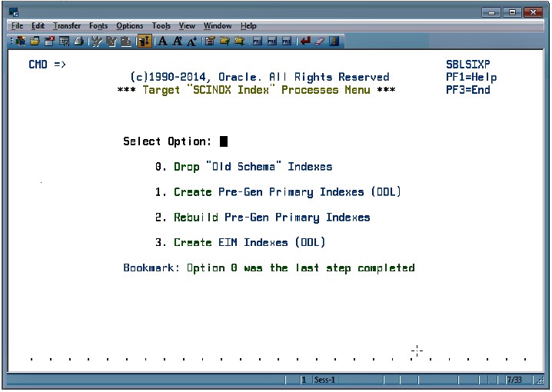Click the first macro key icon
This screenshot has height=392, width=552.
pyautogui.click(x=258, y=42)
